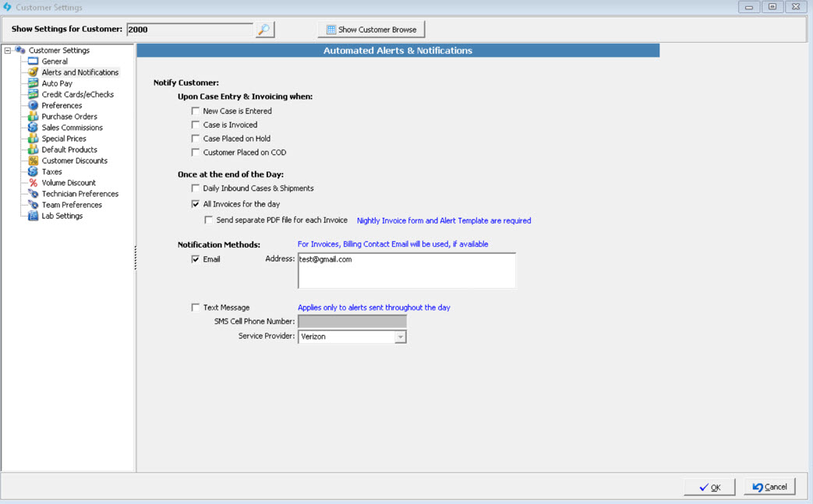The image size is (813, 504).
Task: Select the Auto Pay icon in sidebar
Action: 32,83
